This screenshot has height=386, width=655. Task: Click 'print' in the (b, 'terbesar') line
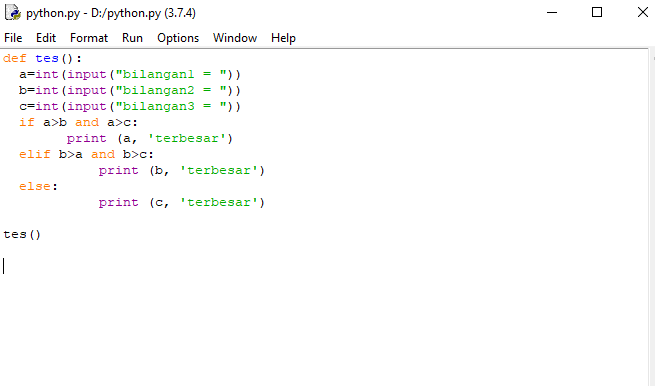(x=119, y=171)
